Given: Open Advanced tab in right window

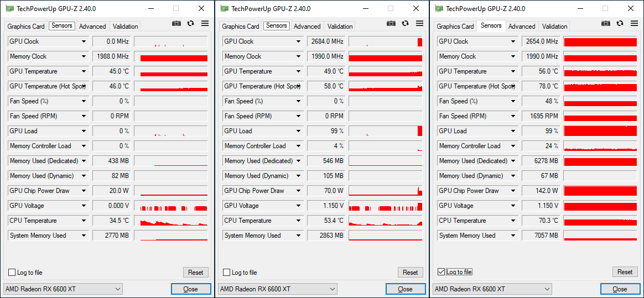Looking at the screenshot, I should (522, 27).
